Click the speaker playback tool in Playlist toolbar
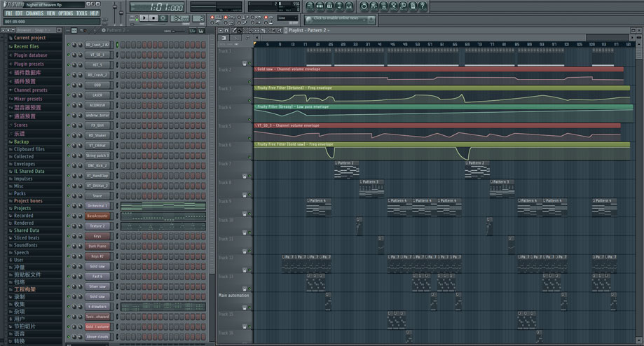 (x=280, y=30)
